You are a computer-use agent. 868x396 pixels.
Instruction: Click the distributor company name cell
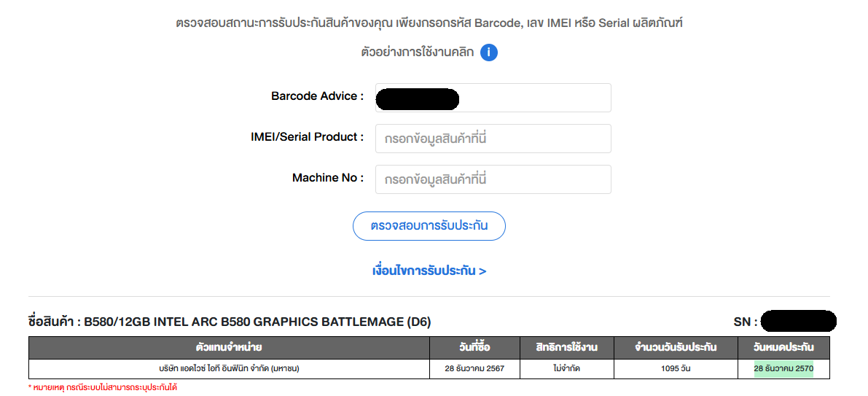(x=229, y=369)
